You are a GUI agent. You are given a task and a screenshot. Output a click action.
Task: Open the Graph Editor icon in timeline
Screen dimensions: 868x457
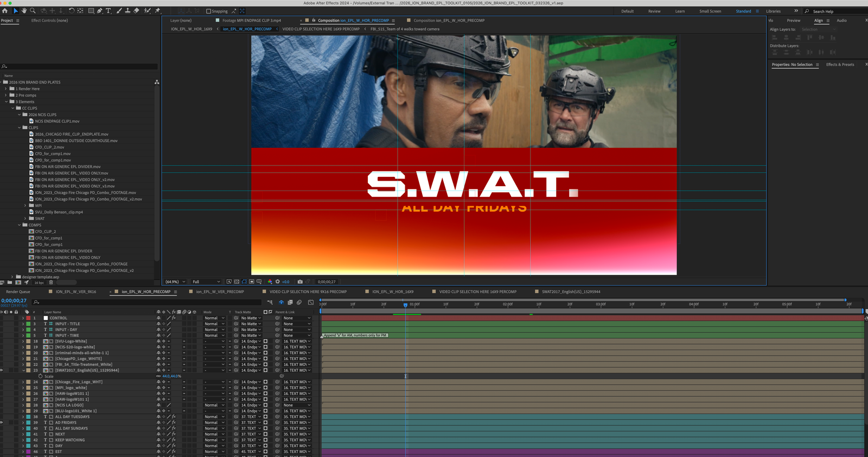[311, 302]
